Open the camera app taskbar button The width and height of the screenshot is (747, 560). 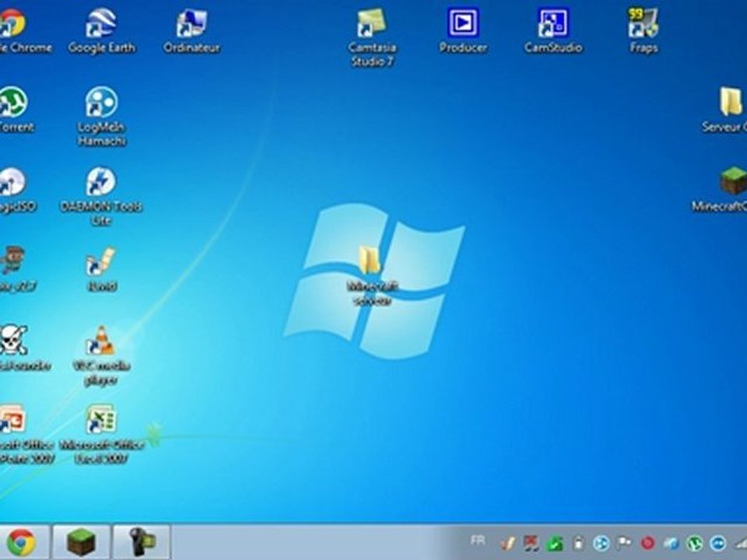coord(142,542)
